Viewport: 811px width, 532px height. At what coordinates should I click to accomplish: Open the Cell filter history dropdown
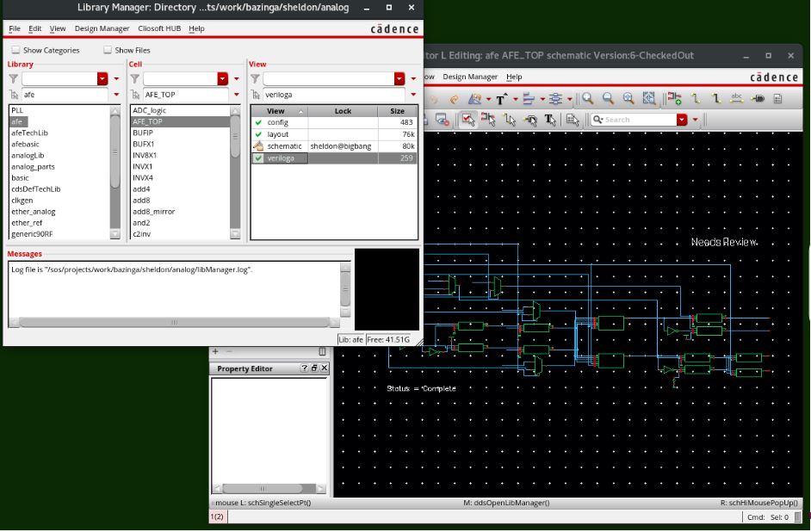(x=223, y=78)
